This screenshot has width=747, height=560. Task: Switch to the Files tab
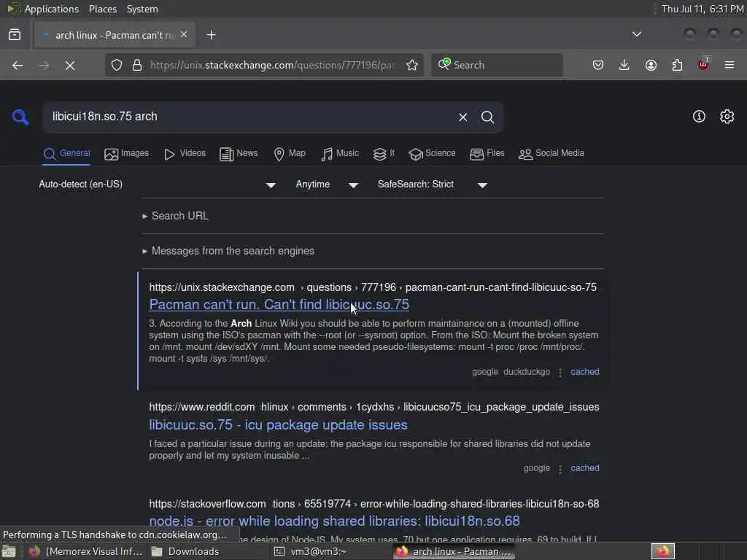(x=487, y=154)
